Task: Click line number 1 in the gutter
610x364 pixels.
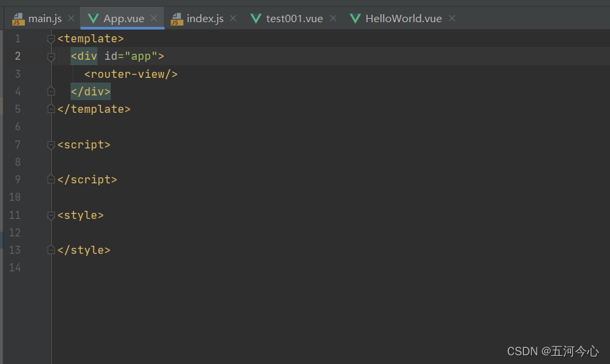Action: pyautogui.click(x=17, y=38)
